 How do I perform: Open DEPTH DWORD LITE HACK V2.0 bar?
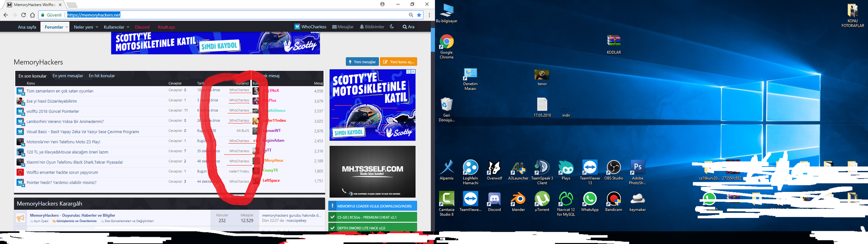click(x=373, y=227)
